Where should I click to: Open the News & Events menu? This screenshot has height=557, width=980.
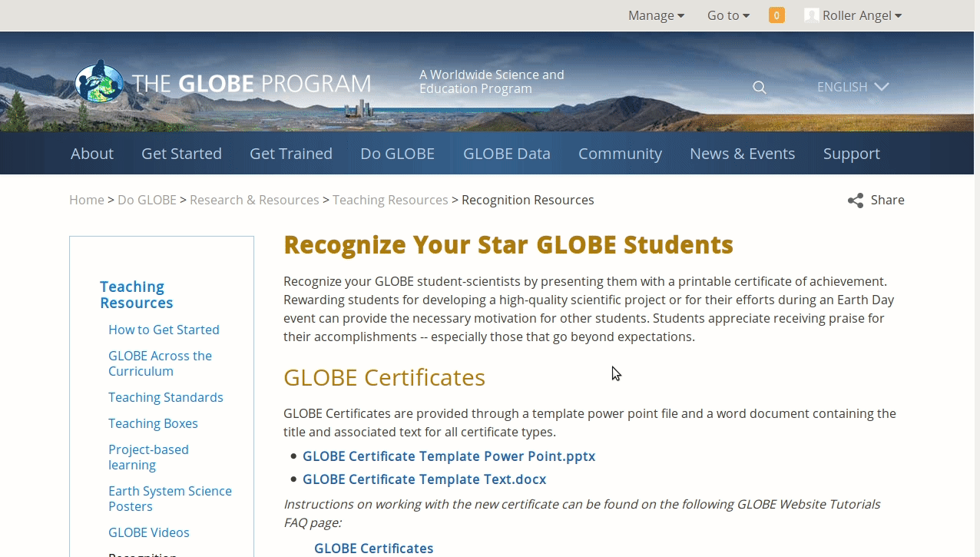[x=742, y=154]
